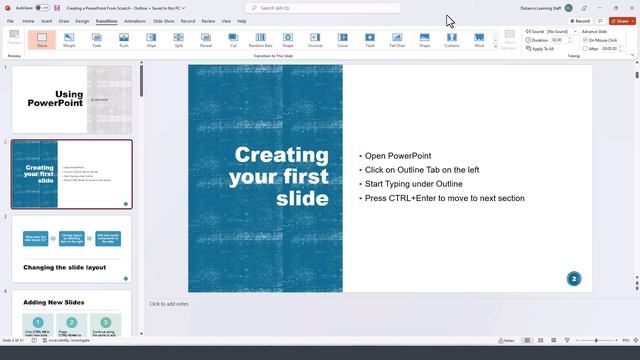Click the Save icon in title bar
The image size is (640, 360).
click(57, 8)
